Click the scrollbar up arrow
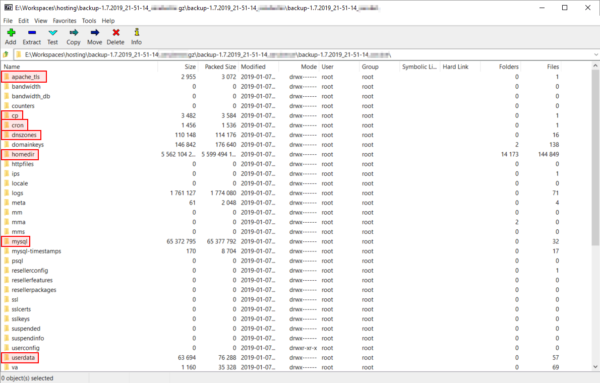 (x=595, y=66)
